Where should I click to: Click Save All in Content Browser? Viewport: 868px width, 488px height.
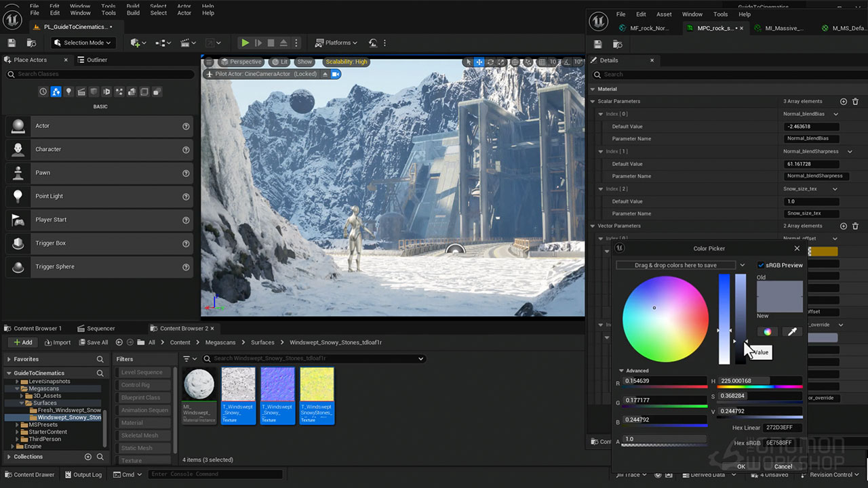[94, 342]
